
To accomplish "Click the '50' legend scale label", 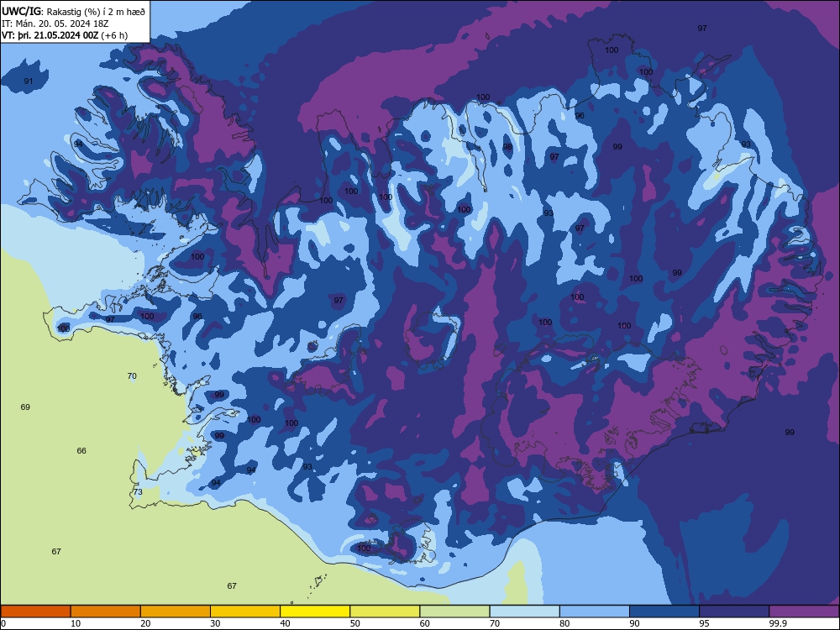I will [x=355, y=623].
